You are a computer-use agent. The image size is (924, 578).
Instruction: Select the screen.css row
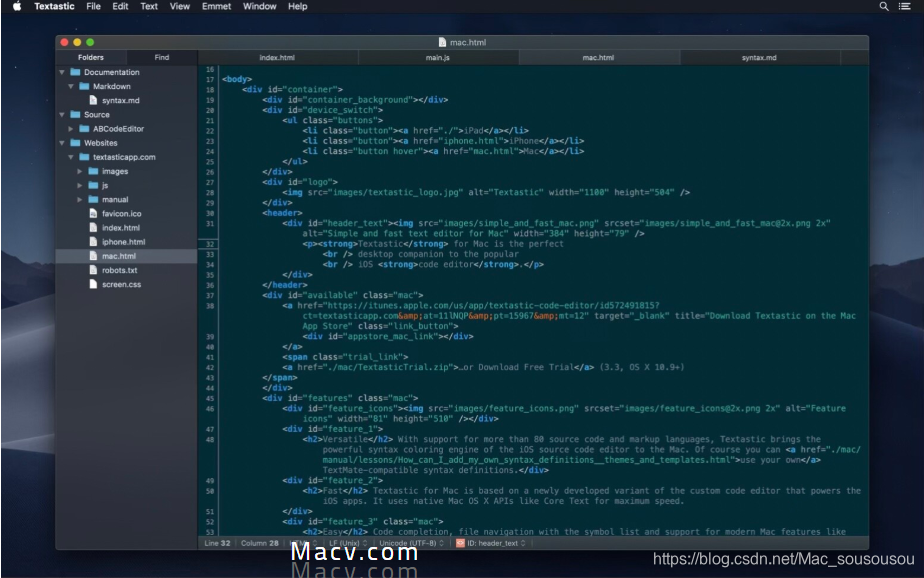(127, 284)
